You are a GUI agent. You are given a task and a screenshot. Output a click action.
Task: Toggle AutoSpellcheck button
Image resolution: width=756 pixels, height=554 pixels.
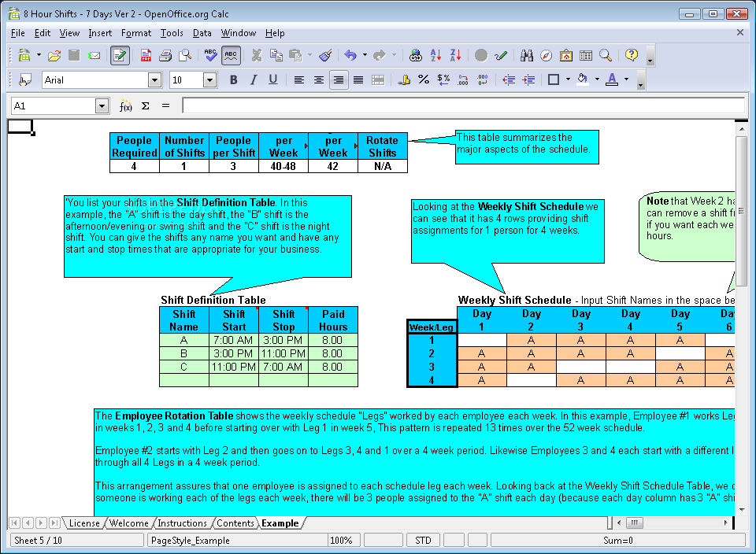tap(231, 55)
